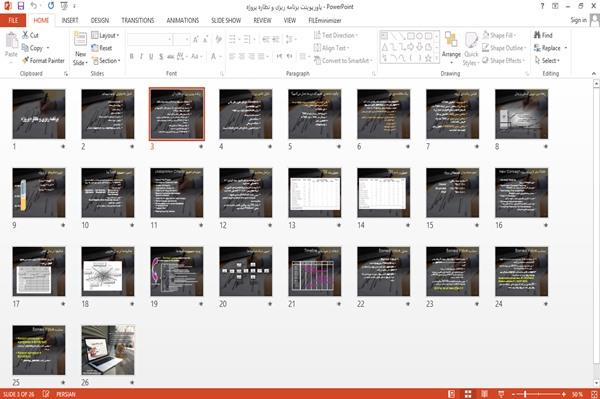The height and width of the screenshot is (399, 600).
Task: Reset slide formatting with Reset
Action: (102, 48)
